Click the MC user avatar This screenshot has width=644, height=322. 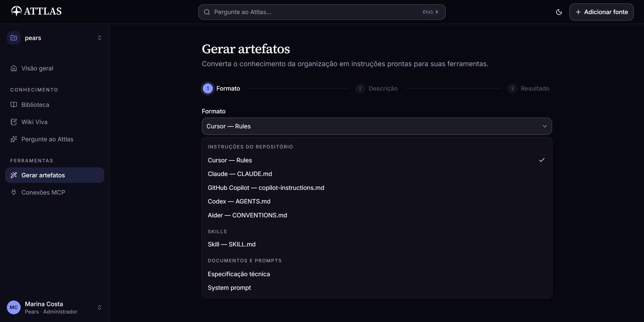click(x=14, y=307)
